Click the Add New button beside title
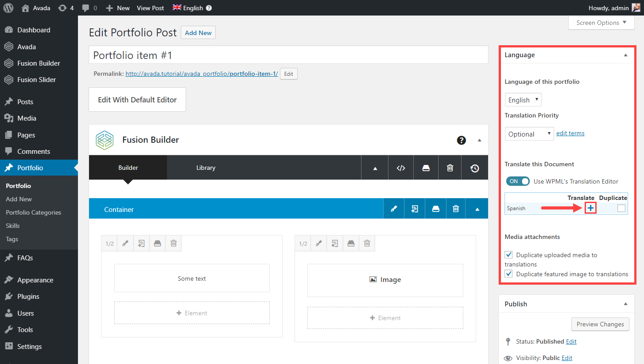Viewport: 644px width, 364px height. click(x=198, y=33)
